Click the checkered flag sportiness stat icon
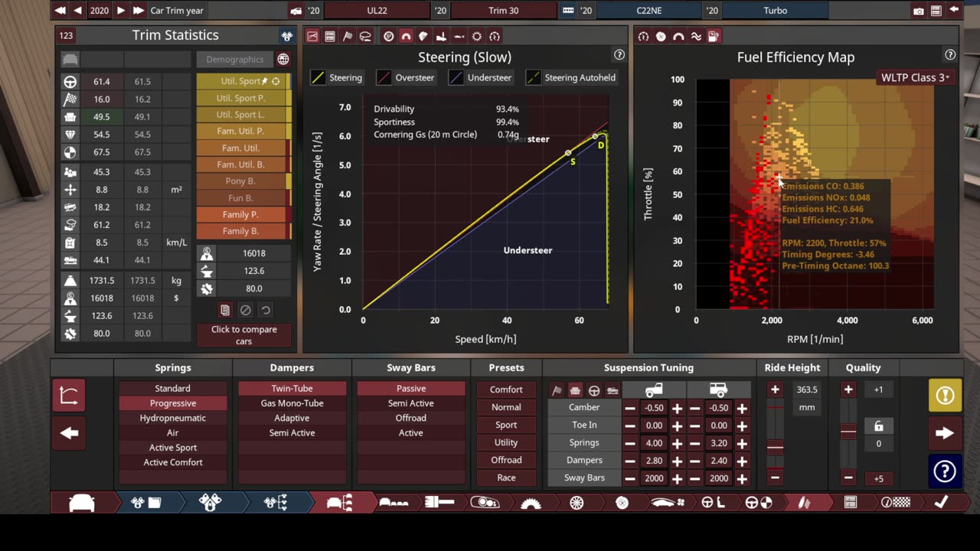This screenshot has height=551, width=980. point(70,99)
